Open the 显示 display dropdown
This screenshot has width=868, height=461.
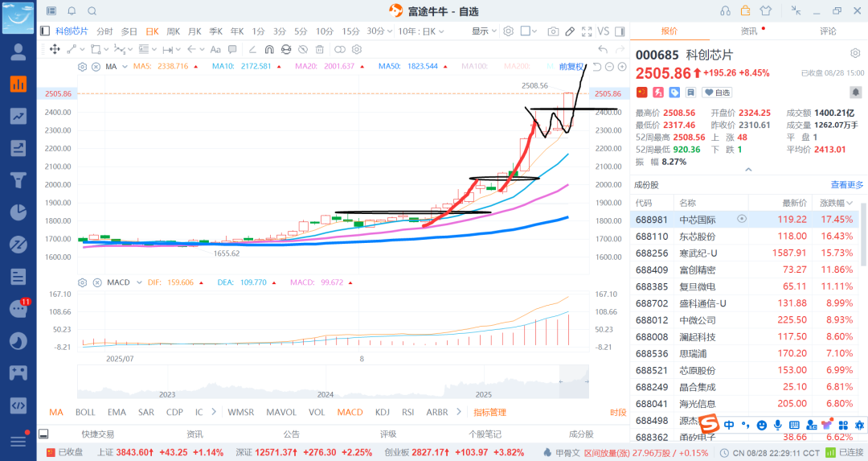484,31
